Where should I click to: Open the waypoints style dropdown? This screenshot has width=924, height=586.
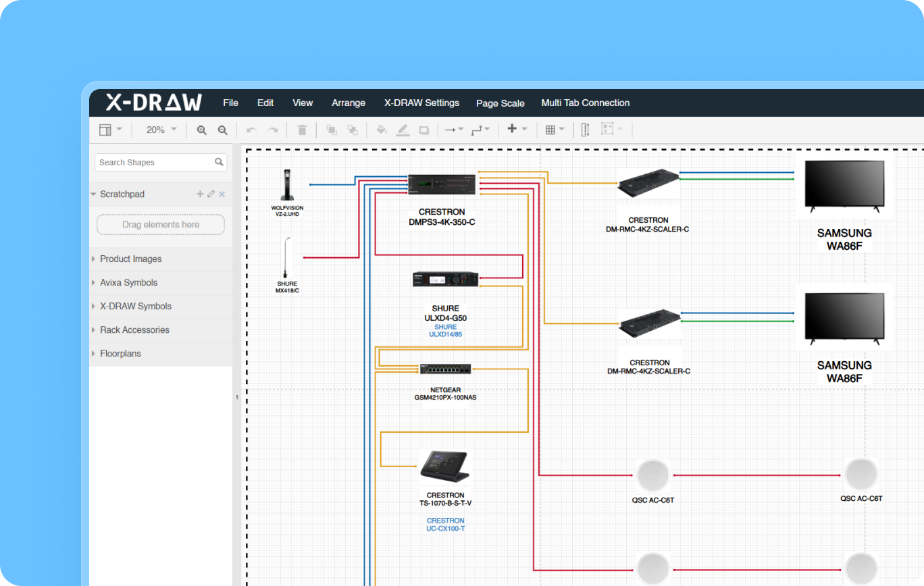tap(480, 130)
